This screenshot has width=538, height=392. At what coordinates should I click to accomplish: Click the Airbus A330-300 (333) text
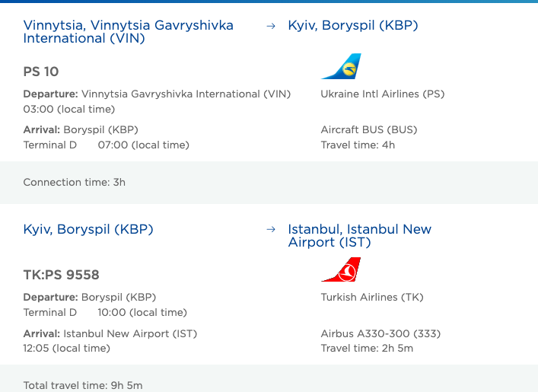380,333
